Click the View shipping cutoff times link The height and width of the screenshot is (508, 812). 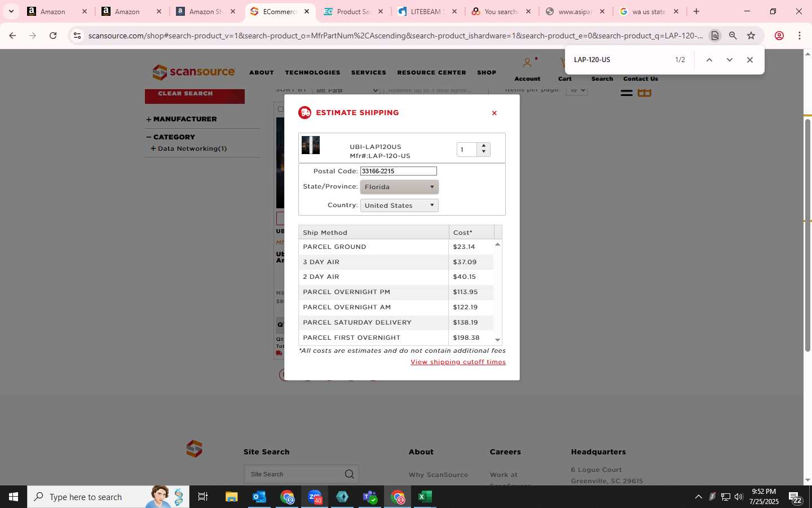click(x=458, y=362)
